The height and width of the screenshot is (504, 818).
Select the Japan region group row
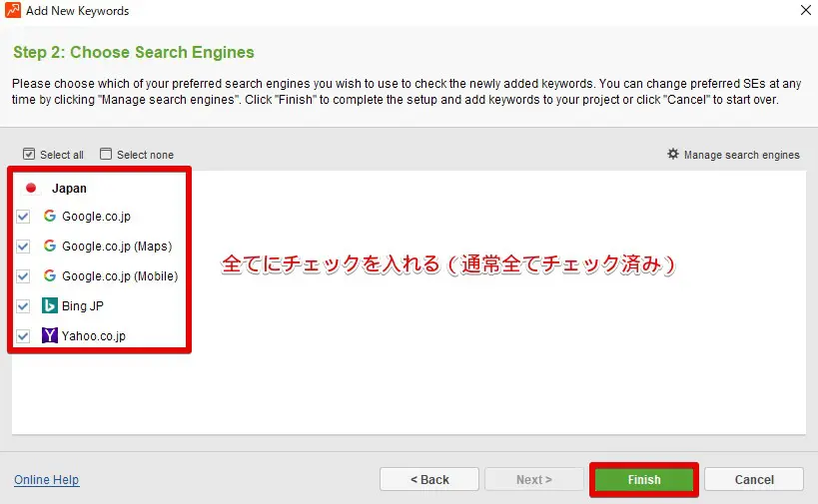tap(69, 188)
